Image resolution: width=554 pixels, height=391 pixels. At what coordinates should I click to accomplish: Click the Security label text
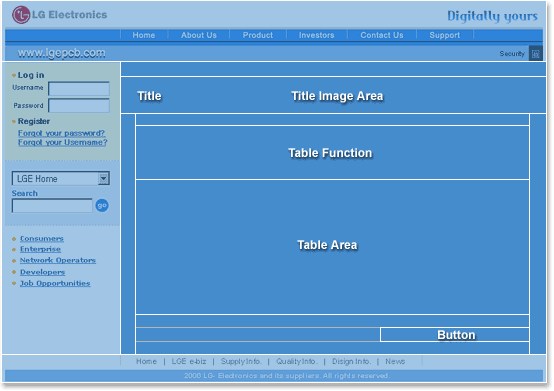512,54
